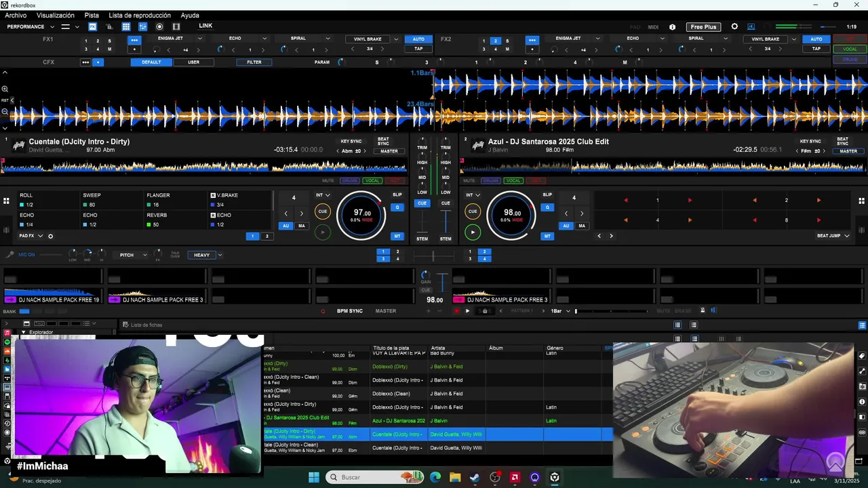868x488 pixels.
Task: Click the PAD FX settings circle icon
Action: (x=50, y=236)
